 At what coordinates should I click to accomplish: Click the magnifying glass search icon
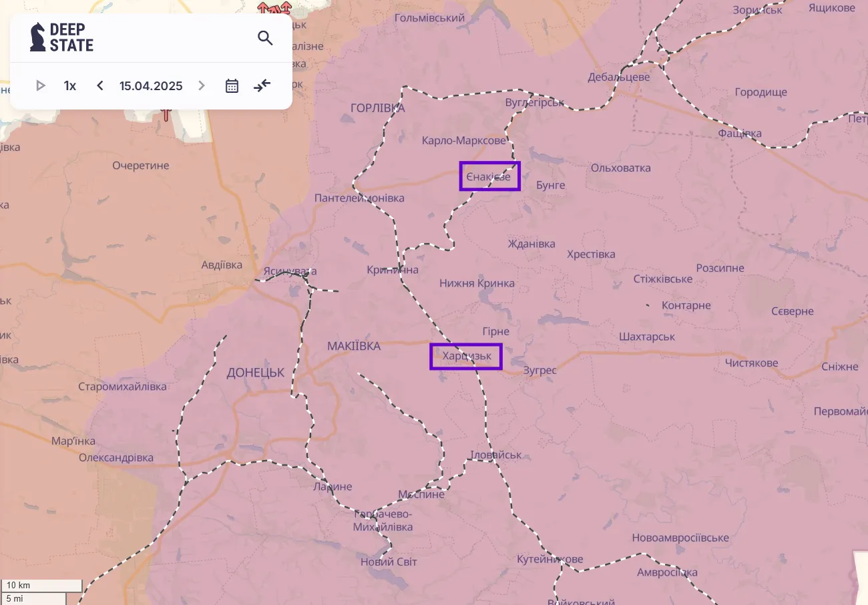tap(265, 38)
